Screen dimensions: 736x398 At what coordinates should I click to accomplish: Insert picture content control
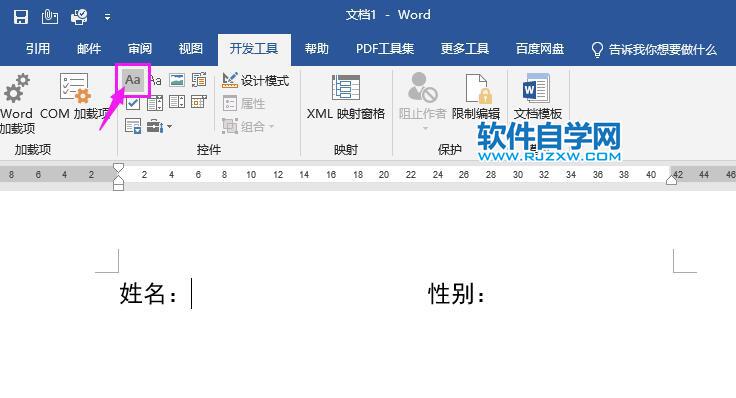(177, 80)
